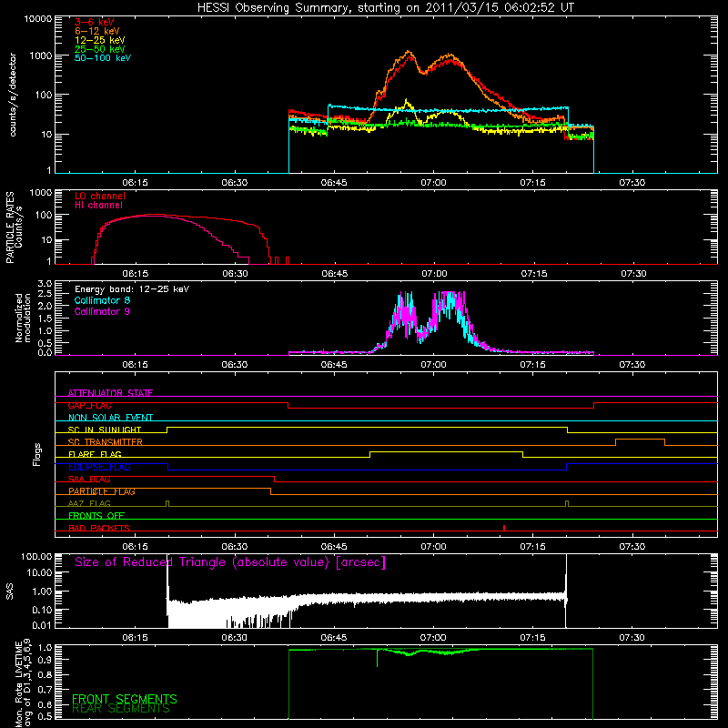
Task: Select the LO channel legend label
Action: point(100,196)
